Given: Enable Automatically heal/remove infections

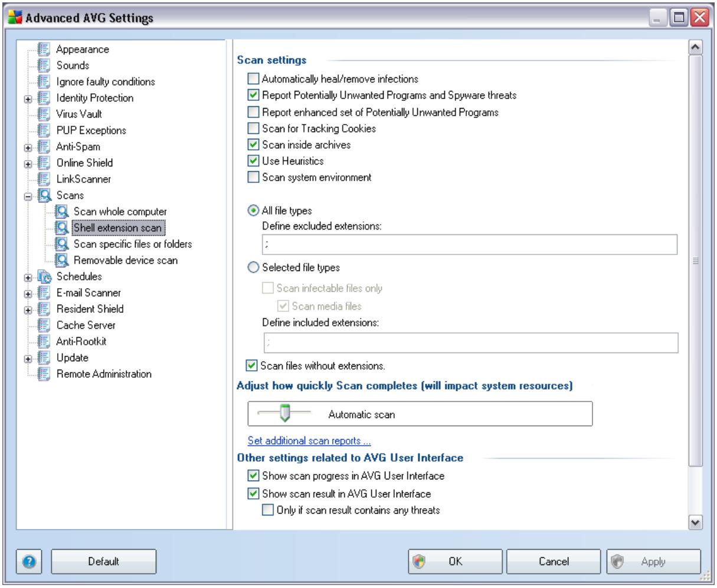Looking at the screenshot, I should click(x=253, y=79).
